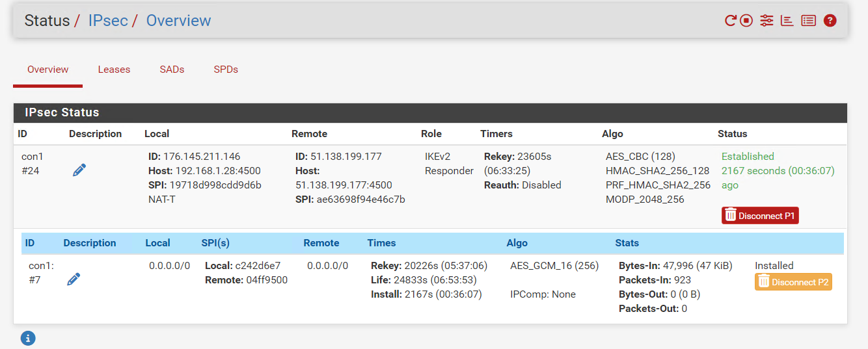Viewport: 868px width, 349px height.
Task: Follow the Overview breadcrumb link
Action: 178,20
